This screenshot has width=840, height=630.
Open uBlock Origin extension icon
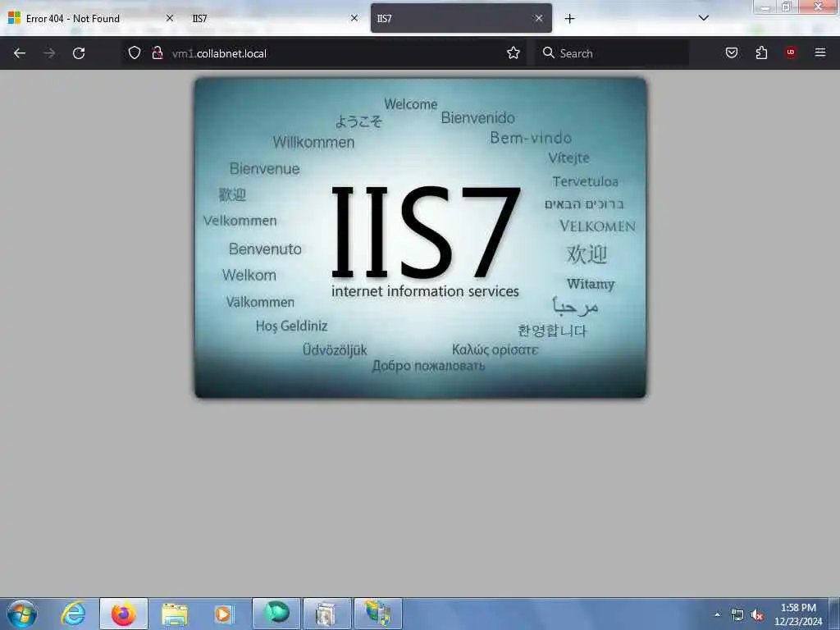coord(791,52)
